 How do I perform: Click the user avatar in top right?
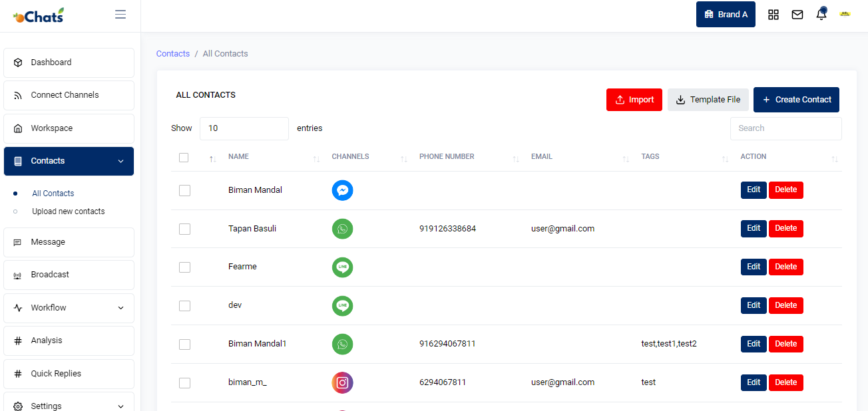[845, 14]
